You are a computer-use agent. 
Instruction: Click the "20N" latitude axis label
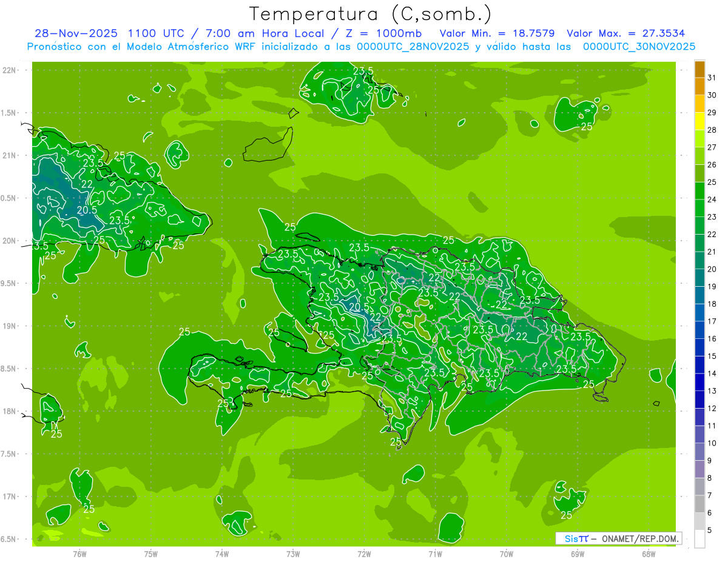[x=10, y=241]
